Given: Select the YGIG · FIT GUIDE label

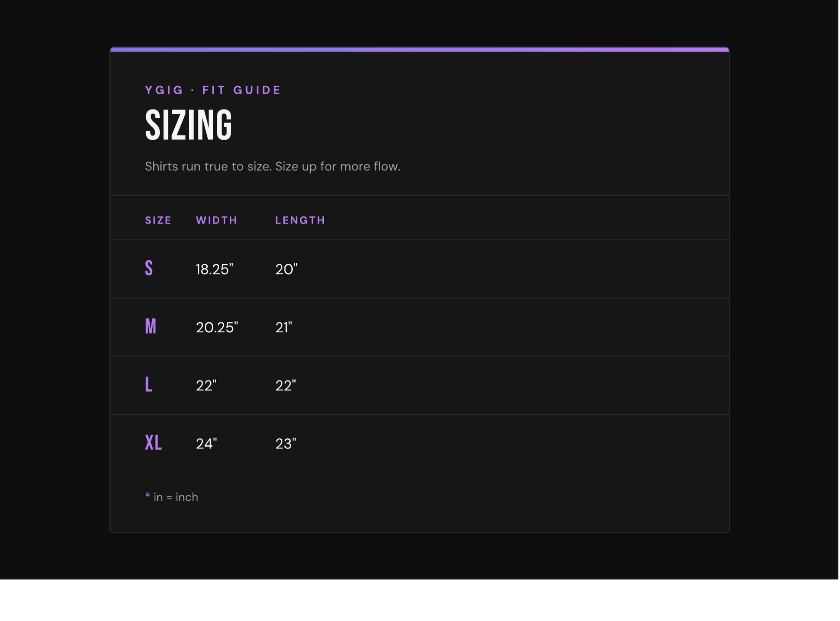Looking at the screenshot, I should (213, 90).
